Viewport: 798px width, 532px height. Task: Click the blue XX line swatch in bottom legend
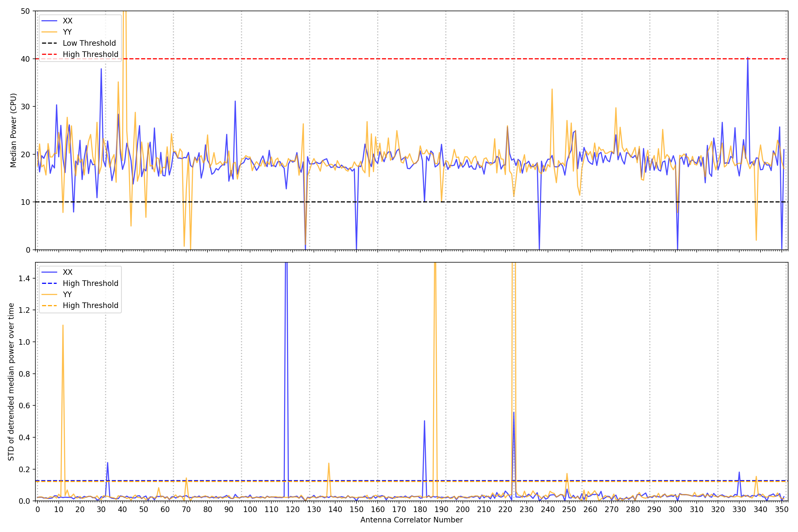pyautogui.click(x=49, y=272)
